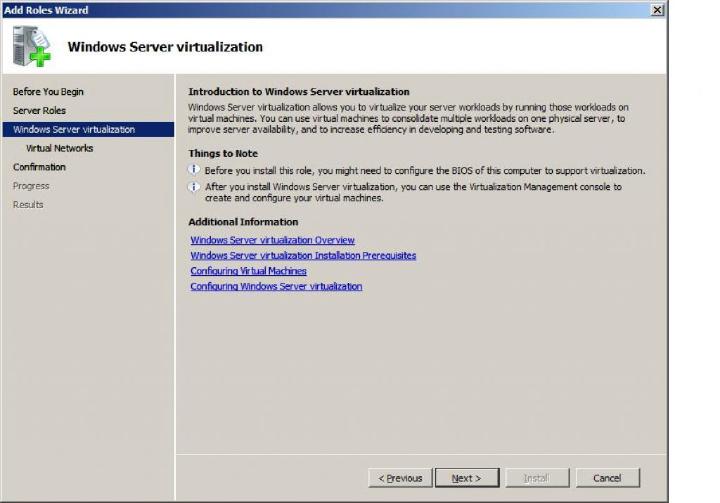Click the server role wizard icon
This screenshot has height=503, width=720.
(x=32, y=46)
